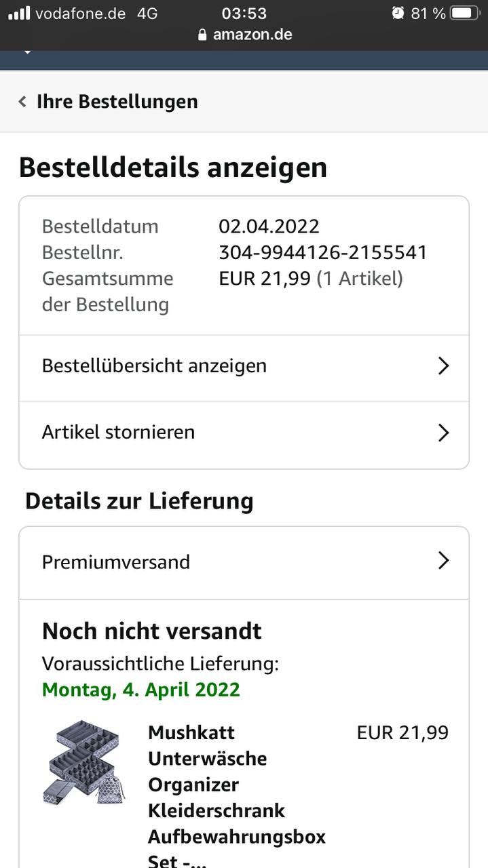Go back to Ihre Bestellungen
Image resolution: width=488 pixels, height=868 pixels.
point(117,102)
